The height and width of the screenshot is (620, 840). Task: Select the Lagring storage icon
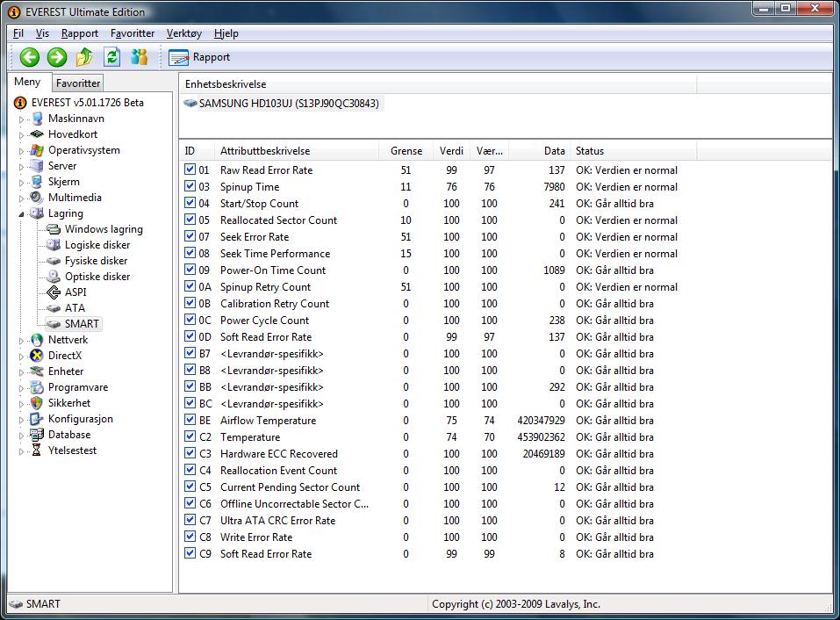(37, 213)
